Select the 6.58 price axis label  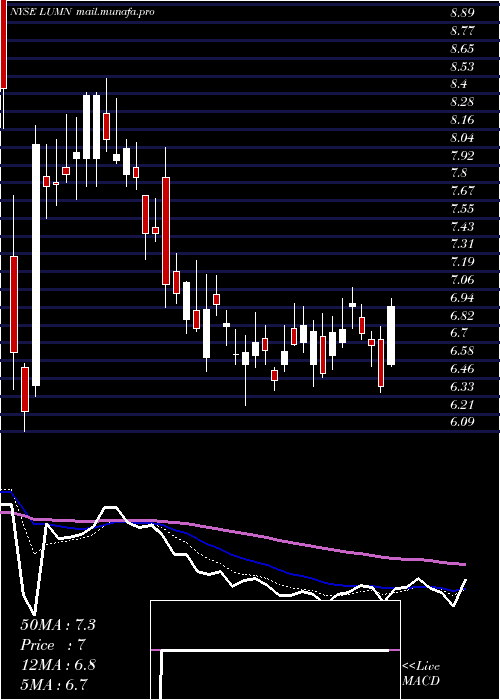pos(462,350)
